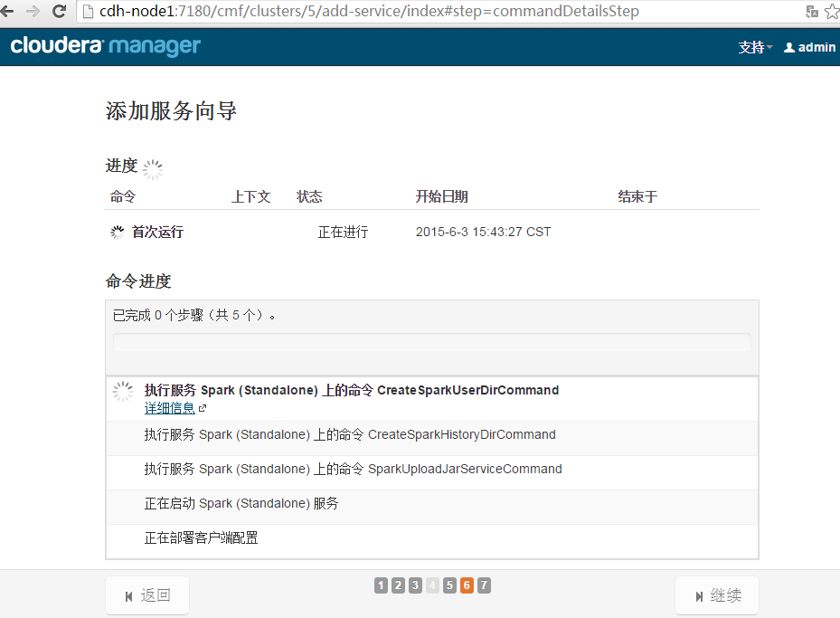Click the 命令进度 section heading

[x=138, y=281]
